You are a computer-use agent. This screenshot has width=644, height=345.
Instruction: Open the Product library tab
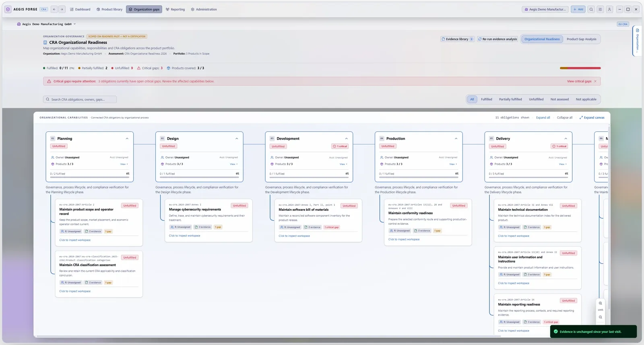109,9
